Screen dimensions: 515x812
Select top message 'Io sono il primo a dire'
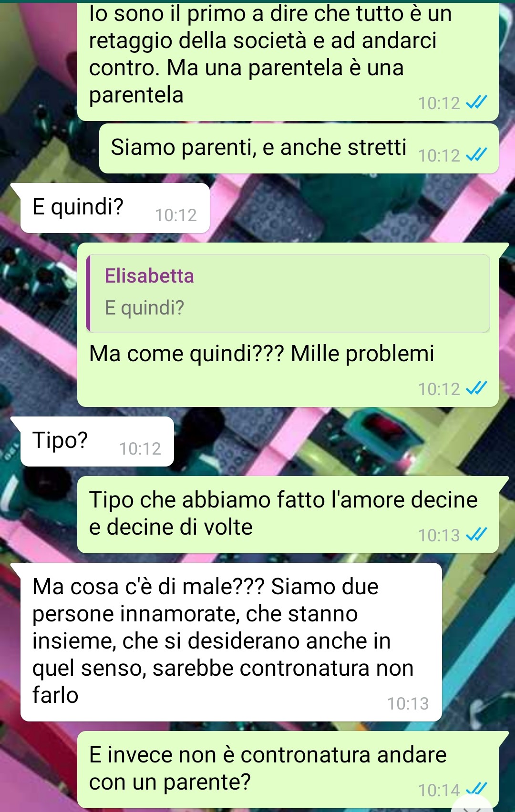click(x=288, y=61)
